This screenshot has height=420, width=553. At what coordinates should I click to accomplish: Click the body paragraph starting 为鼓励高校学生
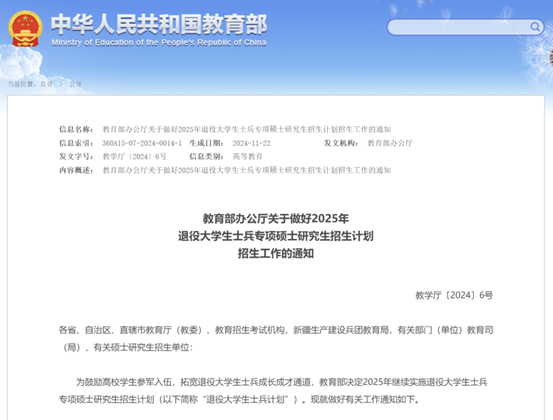point(273,391)
